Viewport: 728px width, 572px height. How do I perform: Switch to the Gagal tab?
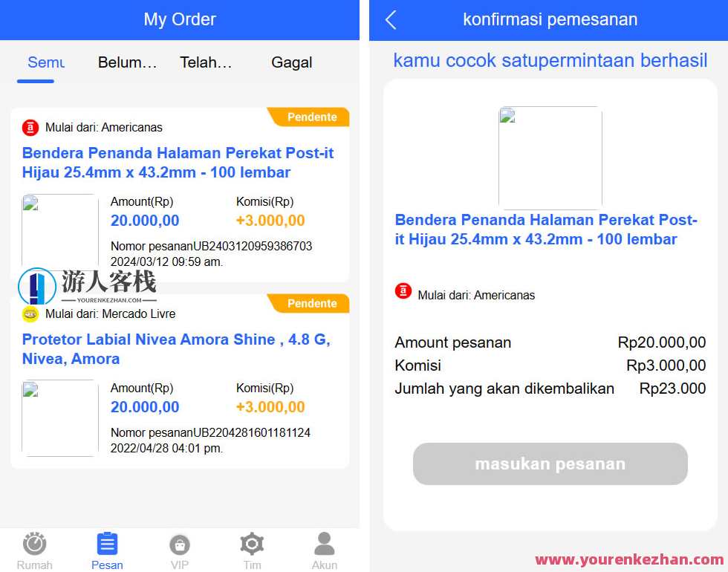coord(291,62)
